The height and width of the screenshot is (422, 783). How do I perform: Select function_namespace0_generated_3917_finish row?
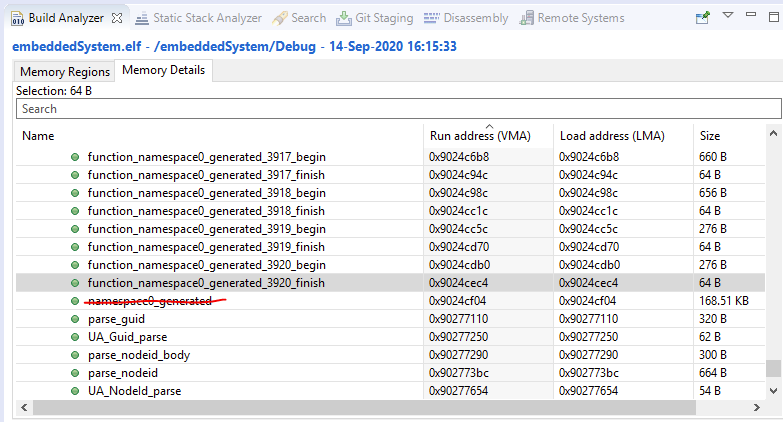[391, 175]
